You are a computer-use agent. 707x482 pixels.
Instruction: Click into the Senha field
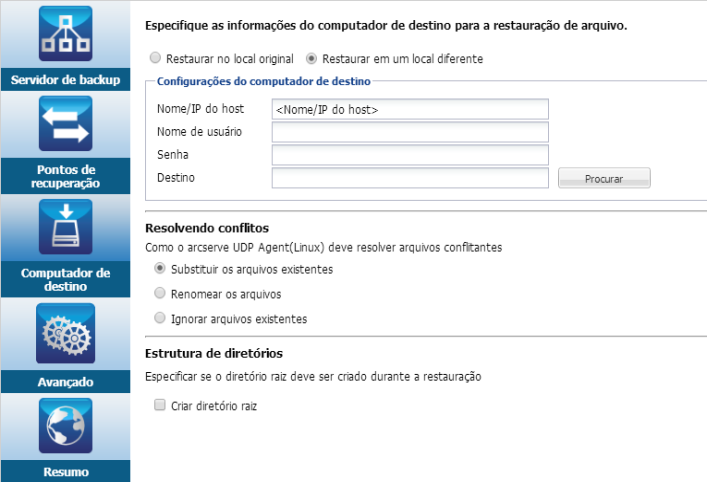click(410, 155)
